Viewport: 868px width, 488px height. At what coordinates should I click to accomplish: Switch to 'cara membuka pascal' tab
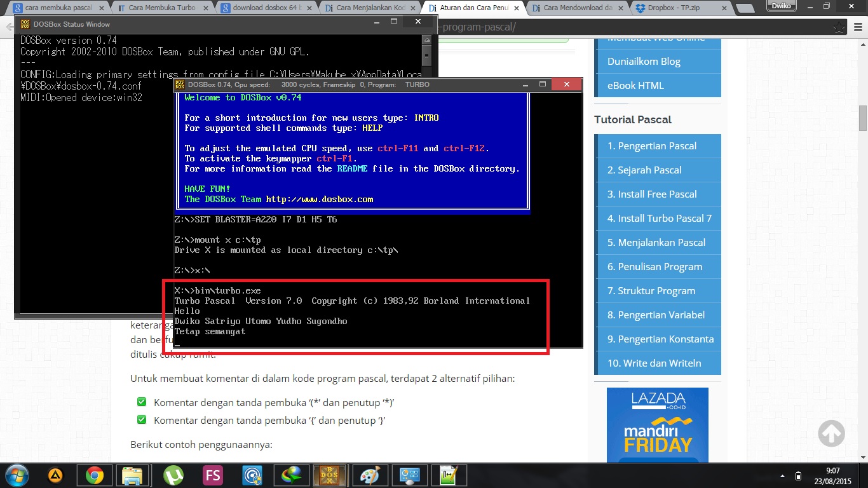pyautogui.click(x=58, y=8)
